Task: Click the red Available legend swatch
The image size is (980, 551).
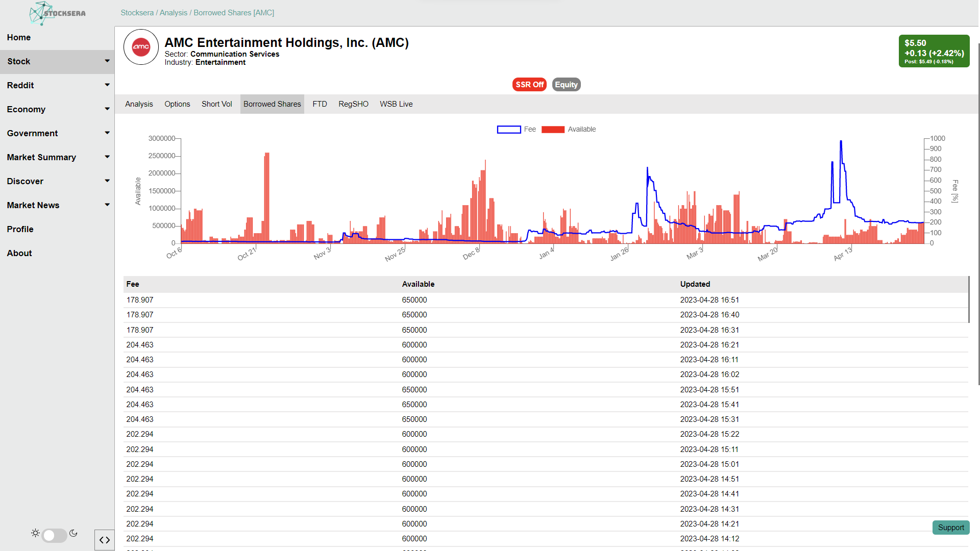Action: point(553,130)
